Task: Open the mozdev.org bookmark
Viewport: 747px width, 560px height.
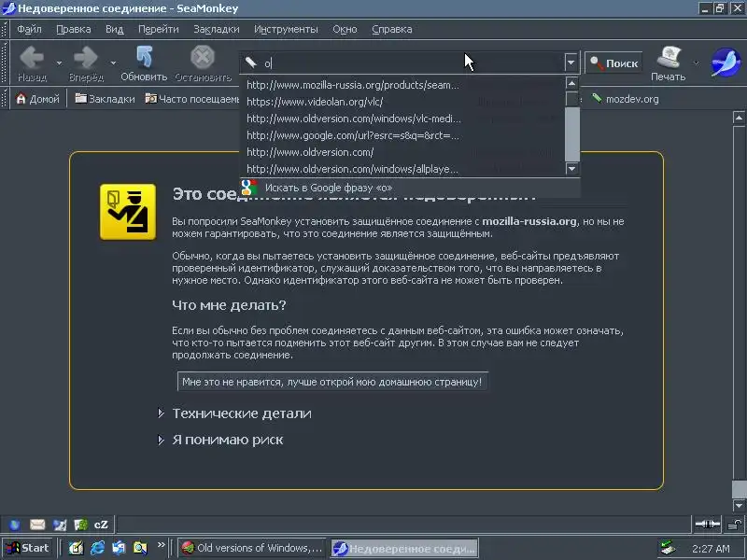Action: (x=625, y=99)
